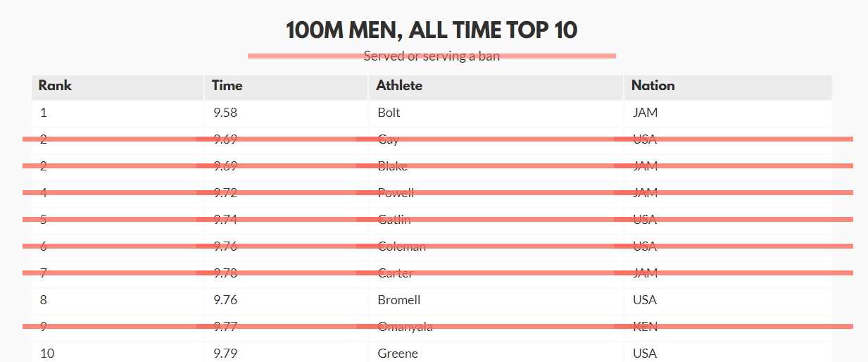Screen dimensions: 868x362
Task: Click the Greene athlete cell
Action: coord(398,354)
